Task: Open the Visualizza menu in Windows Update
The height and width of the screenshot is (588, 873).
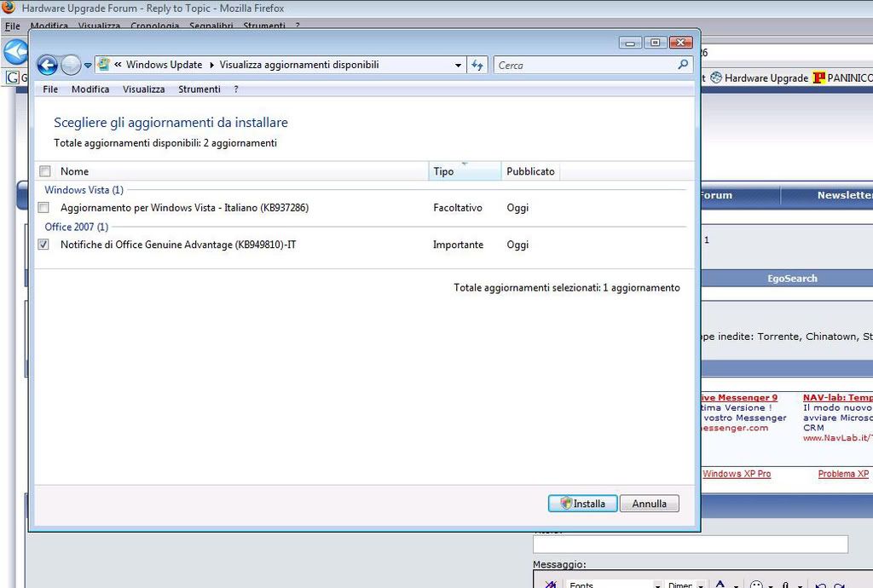Action: (x=143, y=89)
